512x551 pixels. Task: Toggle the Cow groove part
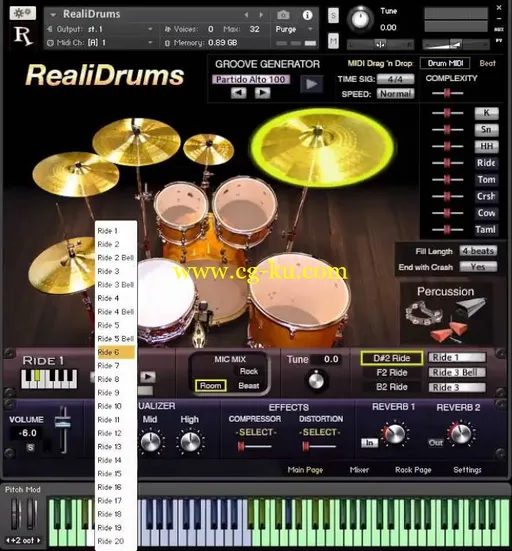(x=486, y=213)
